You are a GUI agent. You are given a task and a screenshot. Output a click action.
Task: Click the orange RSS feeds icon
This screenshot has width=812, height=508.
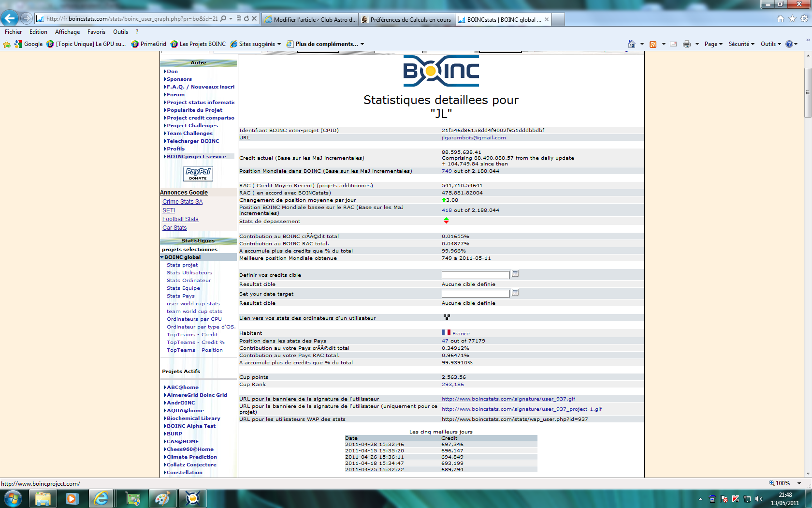pos(653,44)
